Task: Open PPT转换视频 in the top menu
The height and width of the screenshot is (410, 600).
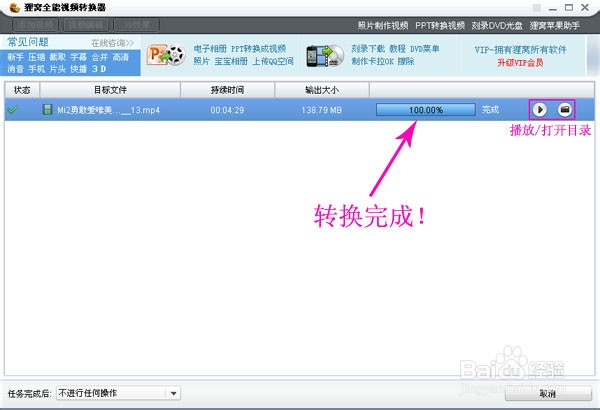Action: pos(440,26)
